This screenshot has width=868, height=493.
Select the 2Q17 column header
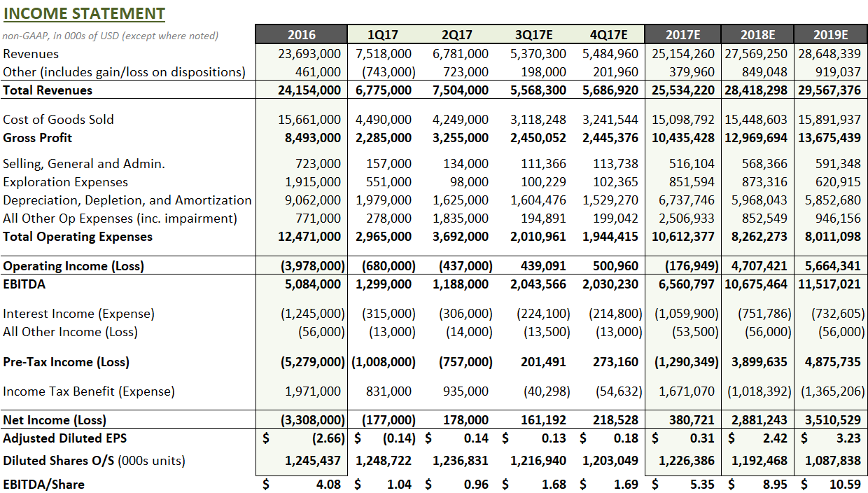(456, 34)
